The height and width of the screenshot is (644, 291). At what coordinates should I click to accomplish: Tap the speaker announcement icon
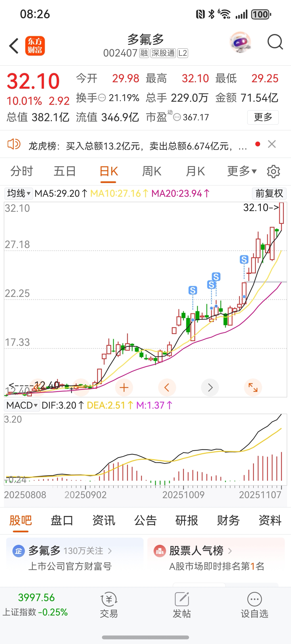(x=14, y=144)
